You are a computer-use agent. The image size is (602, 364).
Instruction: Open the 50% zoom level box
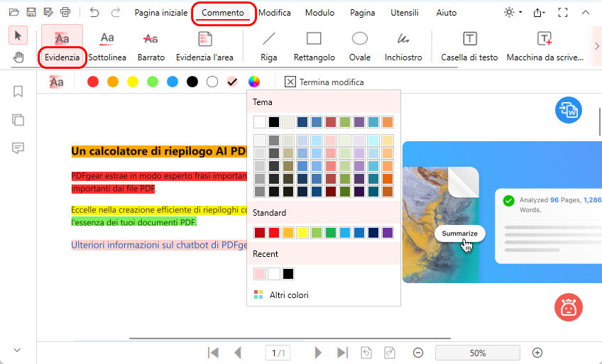pos(478,353)
